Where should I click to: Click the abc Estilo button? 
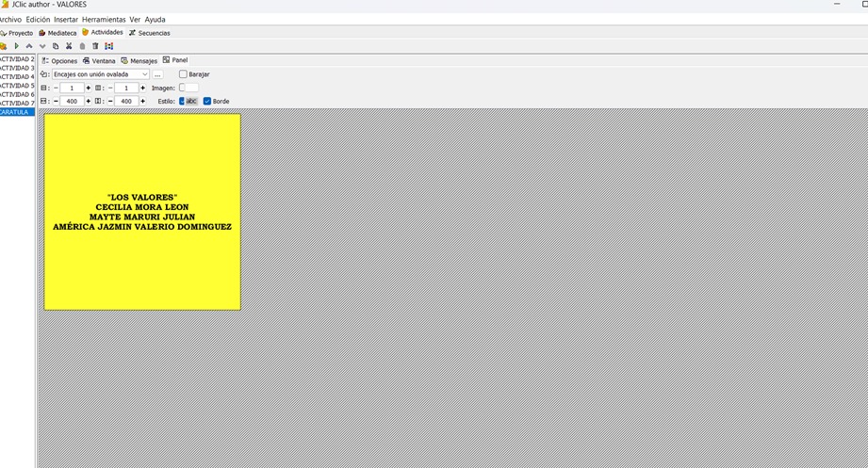(189, 101)
